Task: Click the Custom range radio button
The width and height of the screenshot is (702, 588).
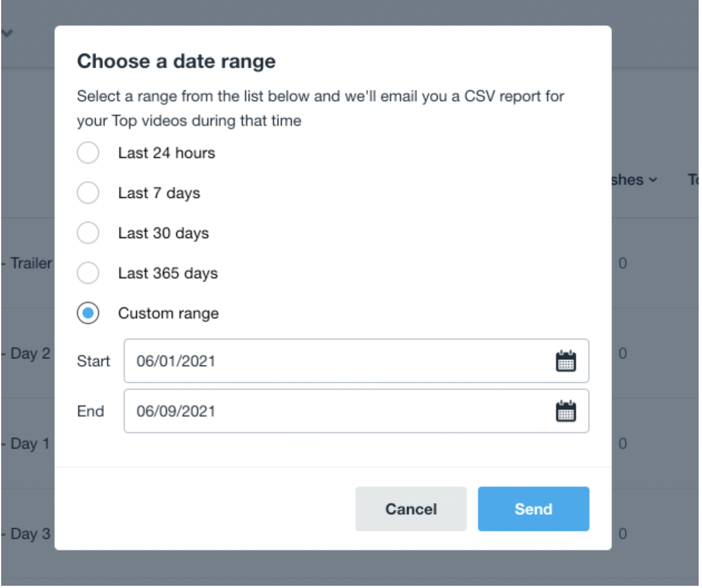Action: (x=88, y=313)
